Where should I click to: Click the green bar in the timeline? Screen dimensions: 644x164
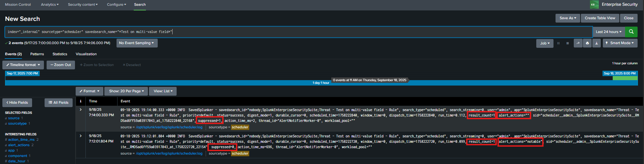click(625, 78)
